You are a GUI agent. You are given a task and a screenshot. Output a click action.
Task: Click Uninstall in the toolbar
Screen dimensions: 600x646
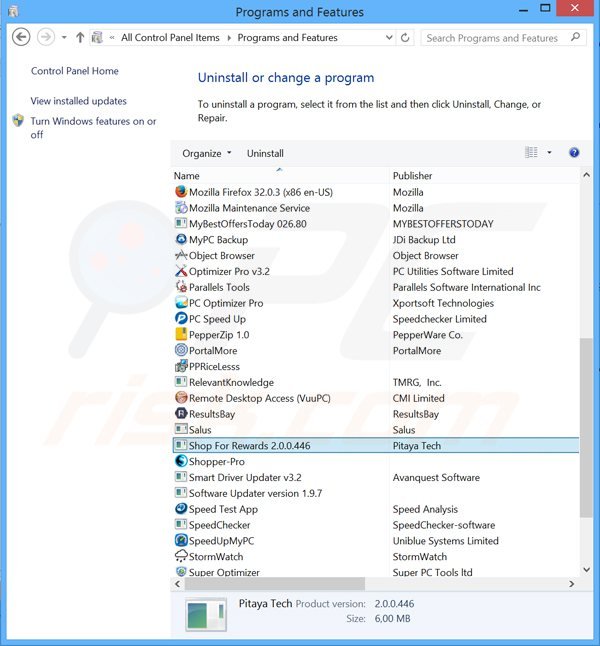pos(265,153)
